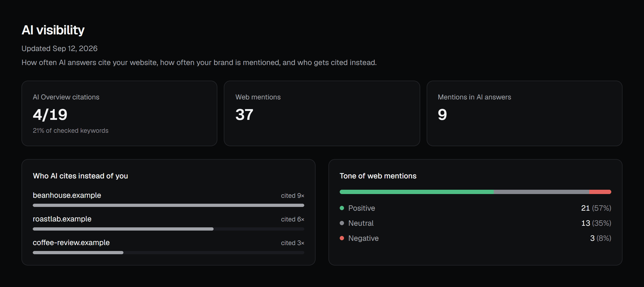644x287 pixels.
Task: Click the 21 (57%) positive count
Action: pyautogui.click(x=596, y=208)
